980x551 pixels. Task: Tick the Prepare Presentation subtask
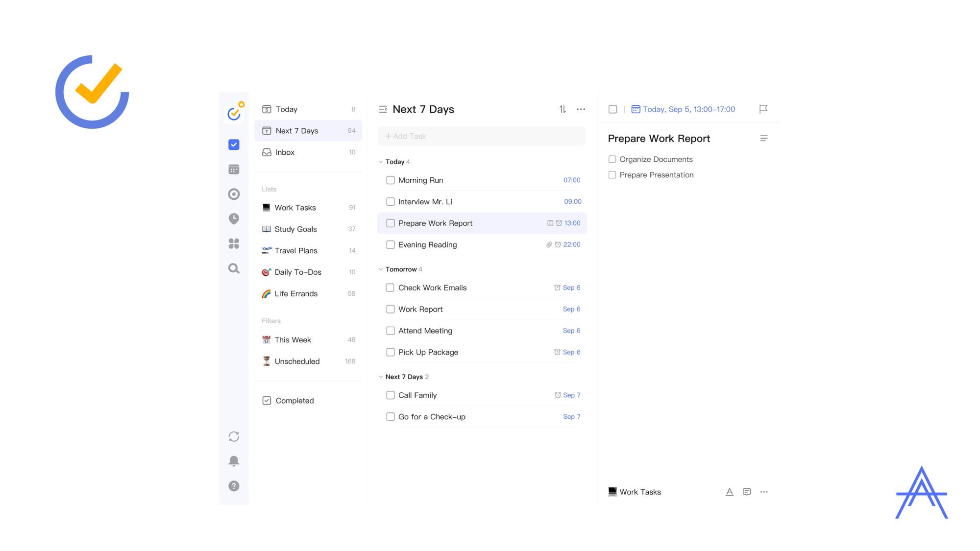[612, 175]
